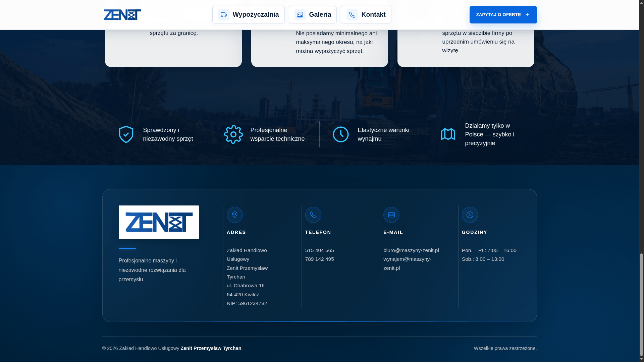The image size is (644, 362).
Task: Click the phone icon beside Kontakt
Action: [352, 15]
